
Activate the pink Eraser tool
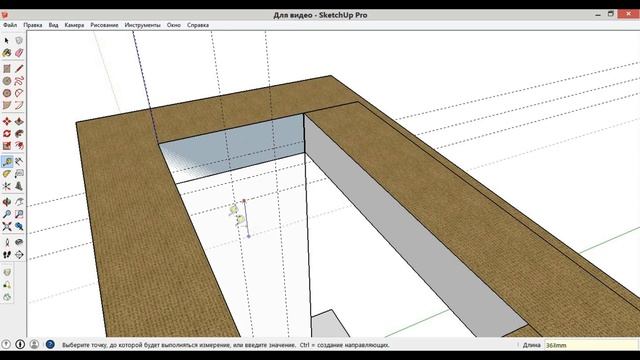coord(19,53)
